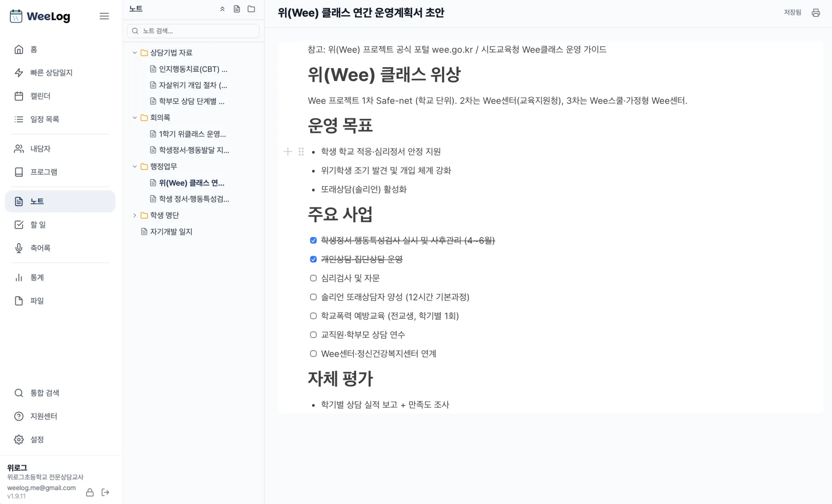Collapse all folders with double-chevron icon

pyautogui.click(x=222, y=9)
